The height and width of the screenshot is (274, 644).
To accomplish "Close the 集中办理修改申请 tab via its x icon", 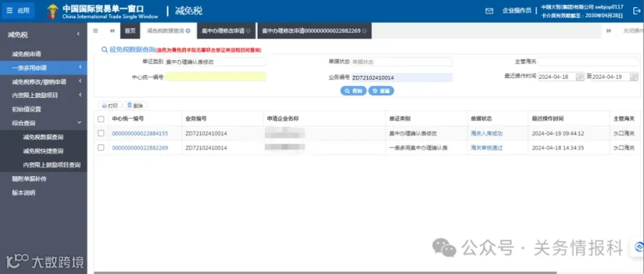I will 248,31.
